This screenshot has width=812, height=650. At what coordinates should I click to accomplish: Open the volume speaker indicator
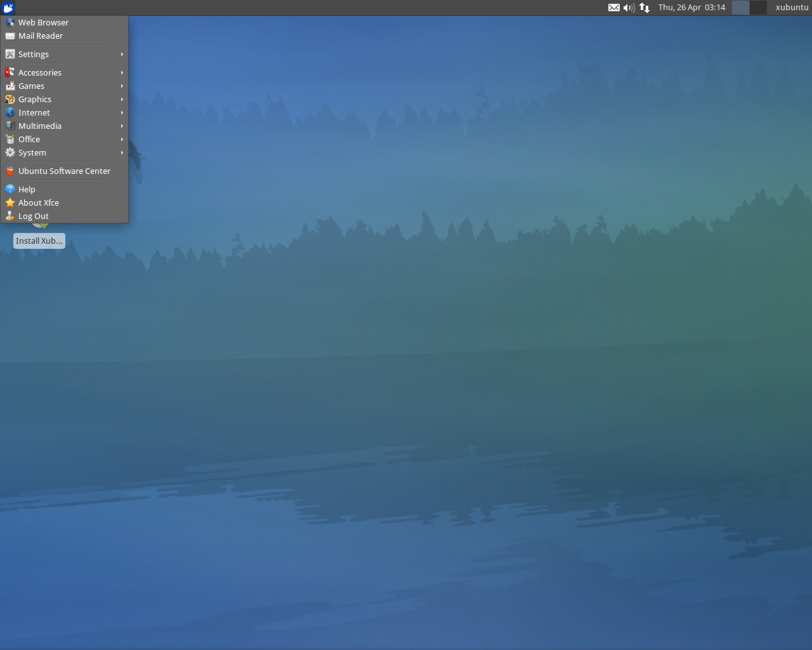[x=629, y=8]
